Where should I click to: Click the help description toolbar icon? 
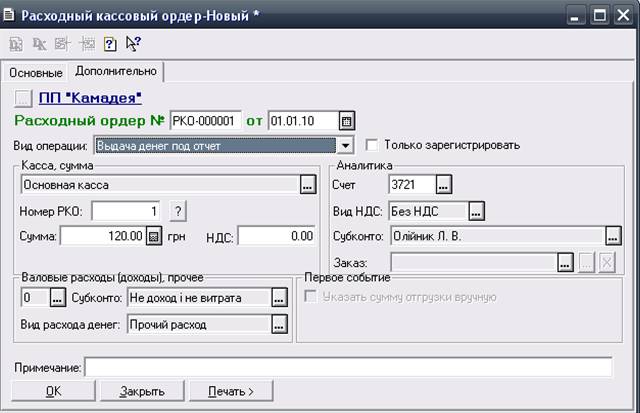(x=111, y=44)
